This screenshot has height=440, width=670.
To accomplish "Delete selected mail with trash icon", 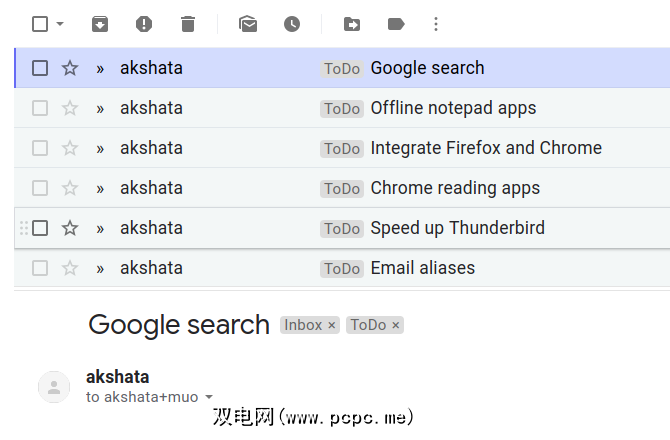I will [x=188, y=24].
